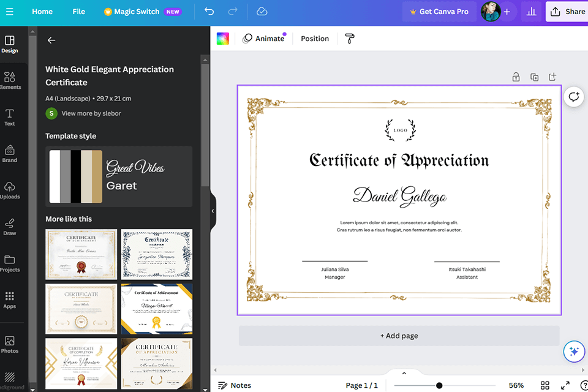Click the Copy style paint roller icon
Screen dimensions: 588x392
coord(350,38)
